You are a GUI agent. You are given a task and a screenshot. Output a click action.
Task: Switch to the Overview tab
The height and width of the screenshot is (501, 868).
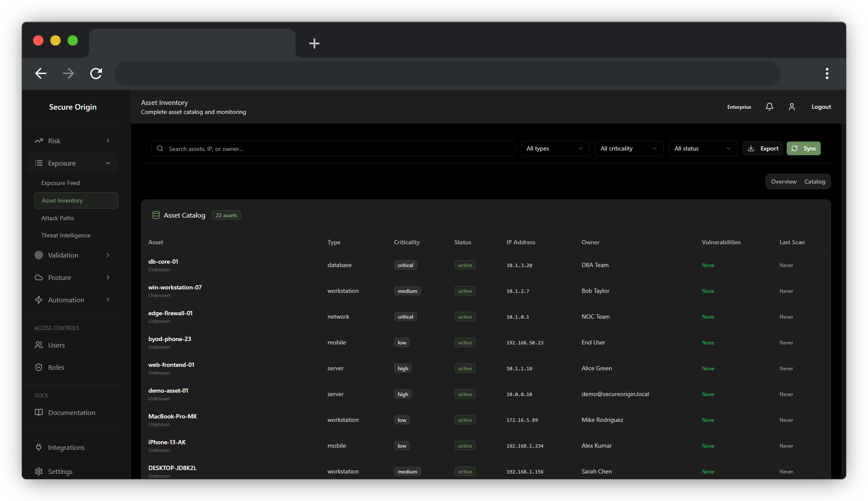point(783,181)
